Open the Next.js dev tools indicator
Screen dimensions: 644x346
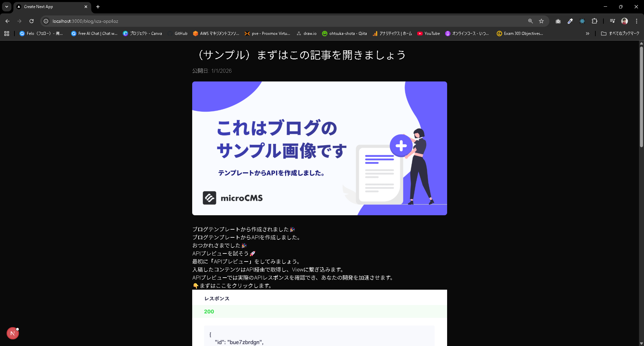point(13,333)
